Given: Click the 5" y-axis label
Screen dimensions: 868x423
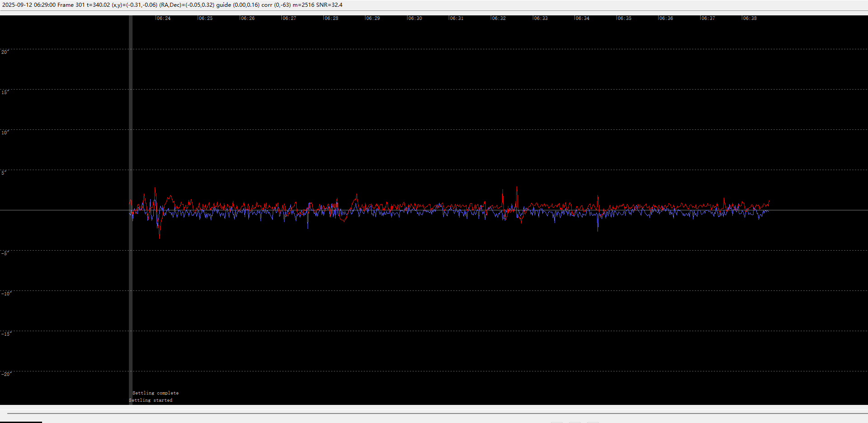Looking at the screenshot, I should (4, 173).
